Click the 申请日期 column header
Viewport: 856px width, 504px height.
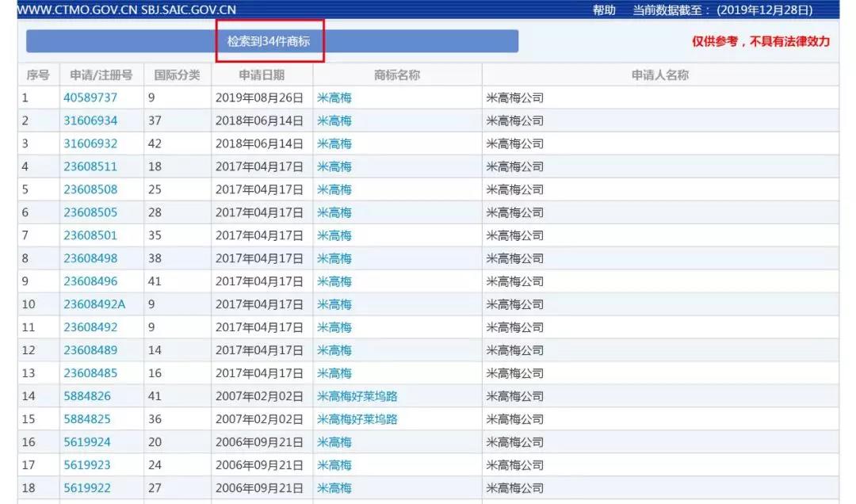(x=262, y=74)
